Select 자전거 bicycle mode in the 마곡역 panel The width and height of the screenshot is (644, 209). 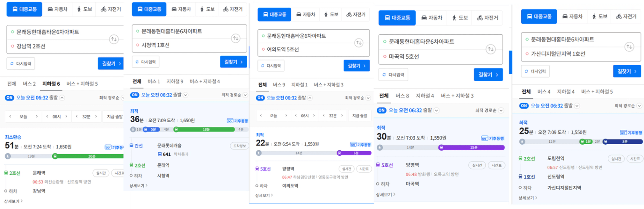tap(488, 18)
